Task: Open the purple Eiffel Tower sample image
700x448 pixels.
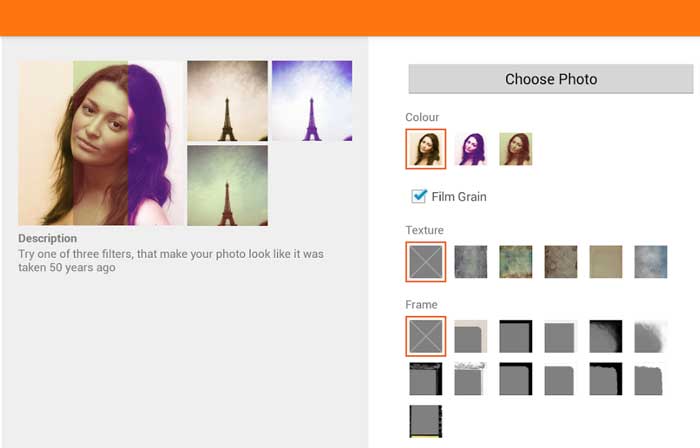Action: click(x=312, y=101)
